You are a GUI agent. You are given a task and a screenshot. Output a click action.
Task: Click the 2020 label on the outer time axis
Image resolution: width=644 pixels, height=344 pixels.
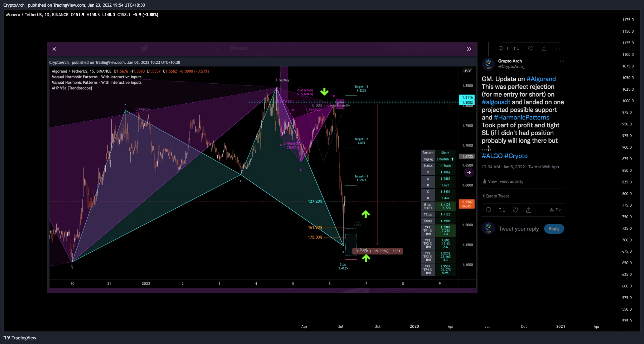[414, 326]
